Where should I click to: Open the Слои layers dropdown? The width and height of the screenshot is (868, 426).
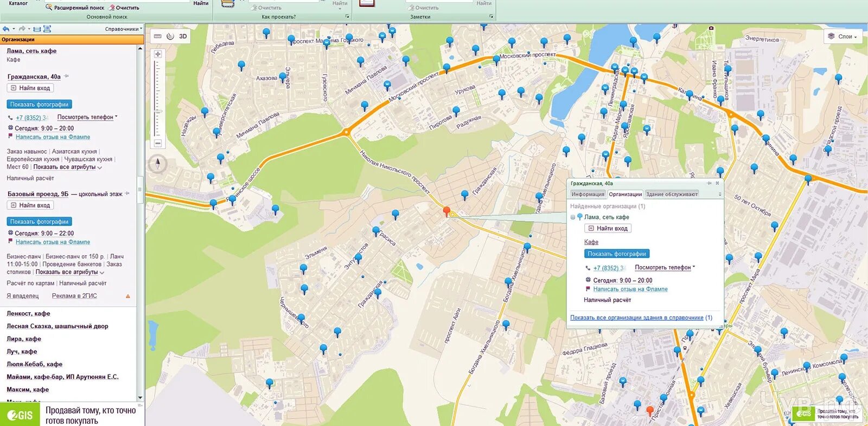pos(843,36)
